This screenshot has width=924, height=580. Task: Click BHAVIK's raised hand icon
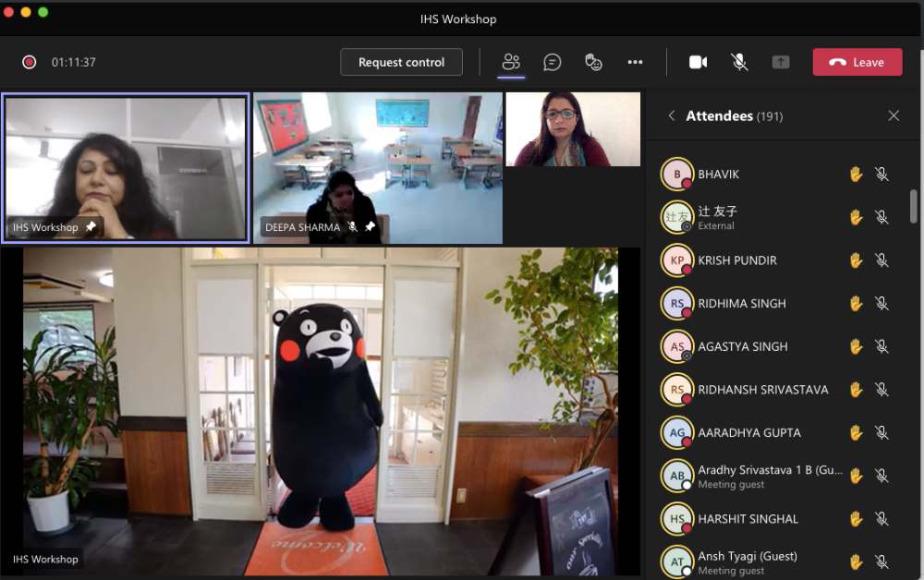tap(856, 175)
